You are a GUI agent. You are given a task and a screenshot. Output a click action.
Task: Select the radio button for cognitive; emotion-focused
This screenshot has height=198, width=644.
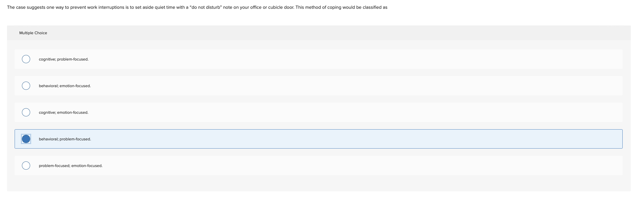26,112
